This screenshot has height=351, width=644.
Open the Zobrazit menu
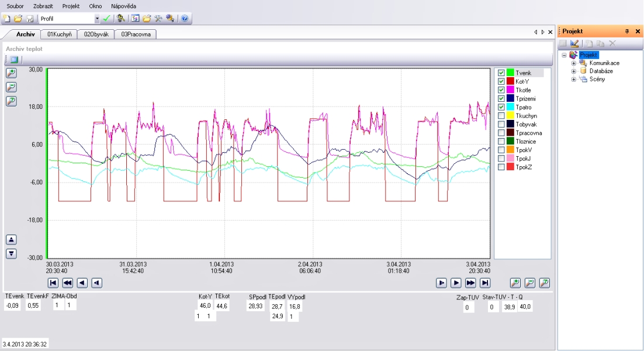point(43,6)
